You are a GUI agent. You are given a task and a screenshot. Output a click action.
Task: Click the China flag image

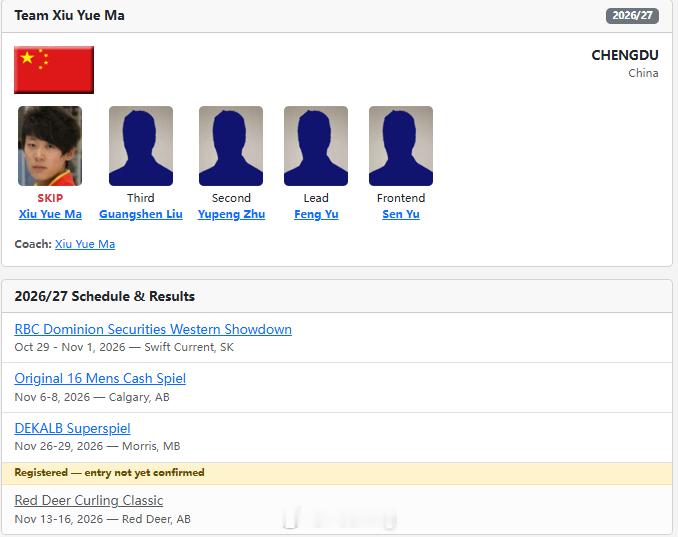pos(54,70)
